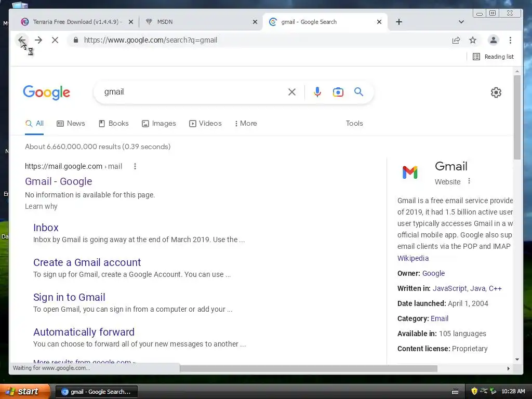Viewport: 532px width, 399px height.
Task: Open Create a Gmail account link
Action: 87,262
